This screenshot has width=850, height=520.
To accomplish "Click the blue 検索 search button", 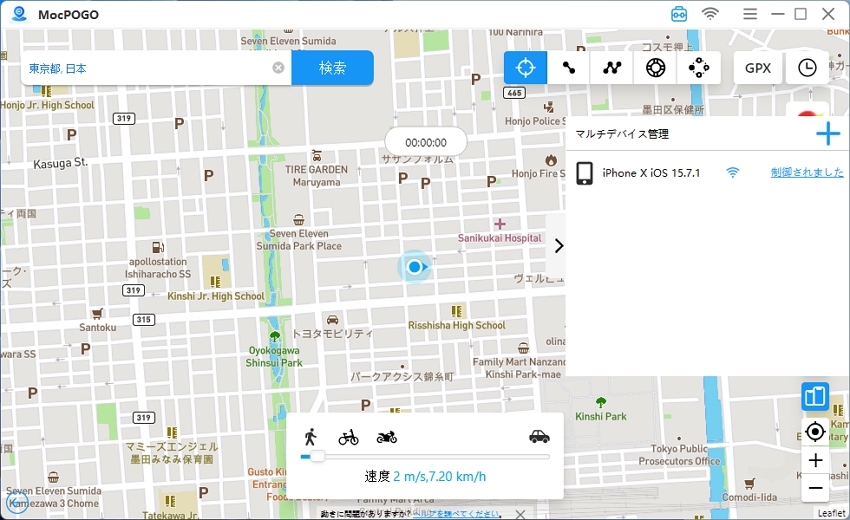I will tap(332, 68).
